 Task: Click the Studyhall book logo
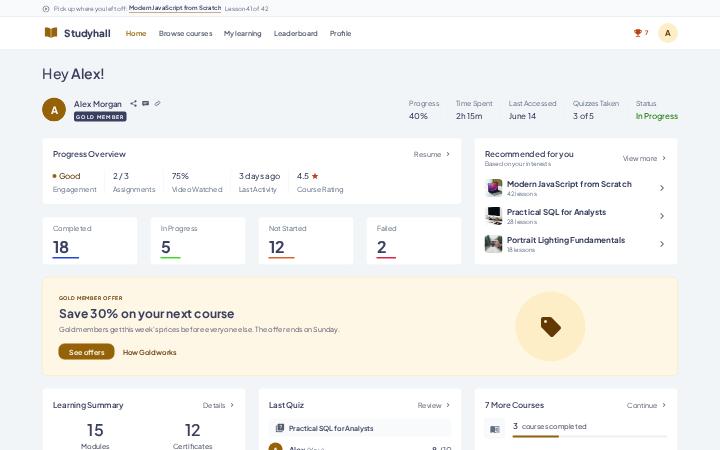[51, 33]
